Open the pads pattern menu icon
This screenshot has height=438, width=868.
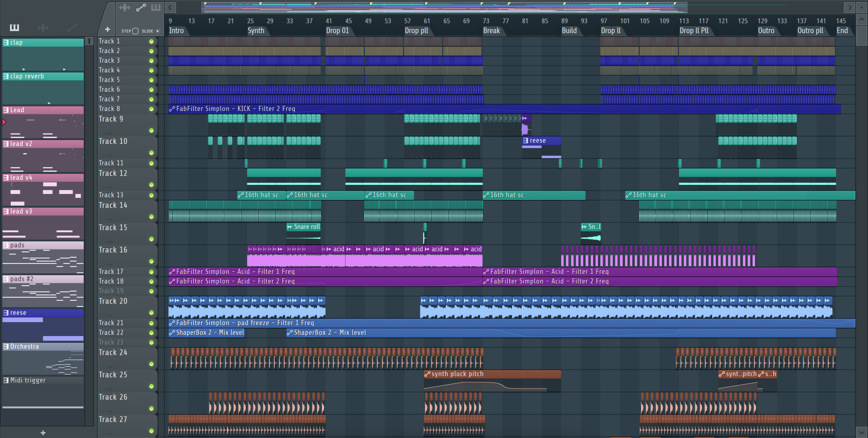click(x=6, y=245)
